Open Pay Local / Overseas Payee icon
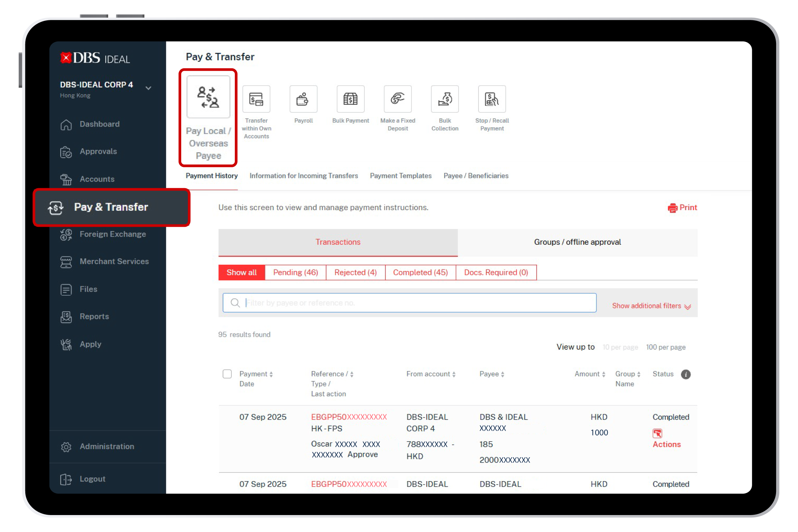This screenshot has width=798, height=532. (x=208, y=97)
